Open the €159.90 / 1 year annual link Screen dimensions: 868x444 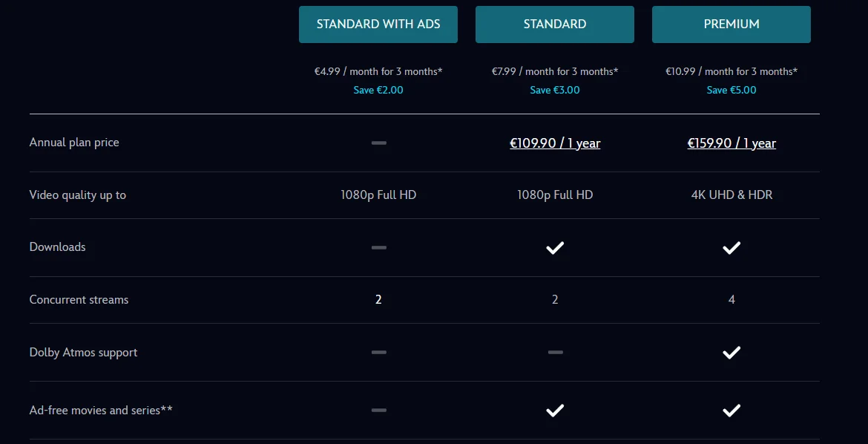[x=731, y=143]
